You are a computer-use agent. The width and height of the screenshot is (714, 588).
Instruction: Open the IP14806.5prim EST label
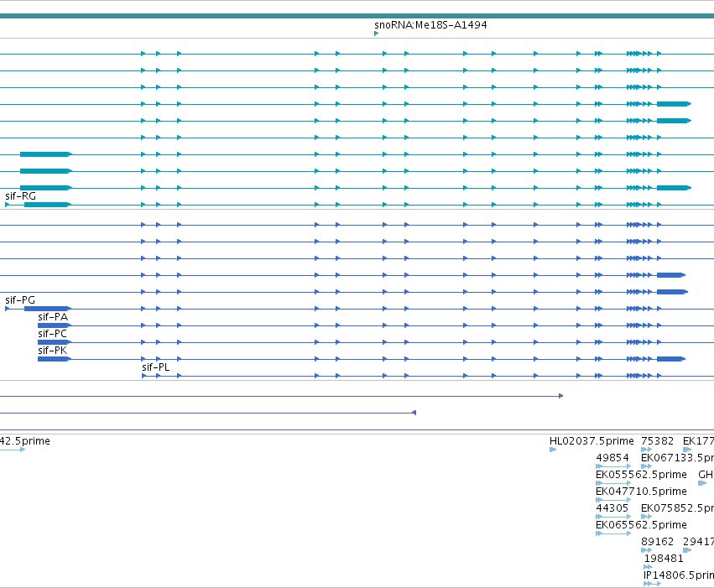coord(679,576)
